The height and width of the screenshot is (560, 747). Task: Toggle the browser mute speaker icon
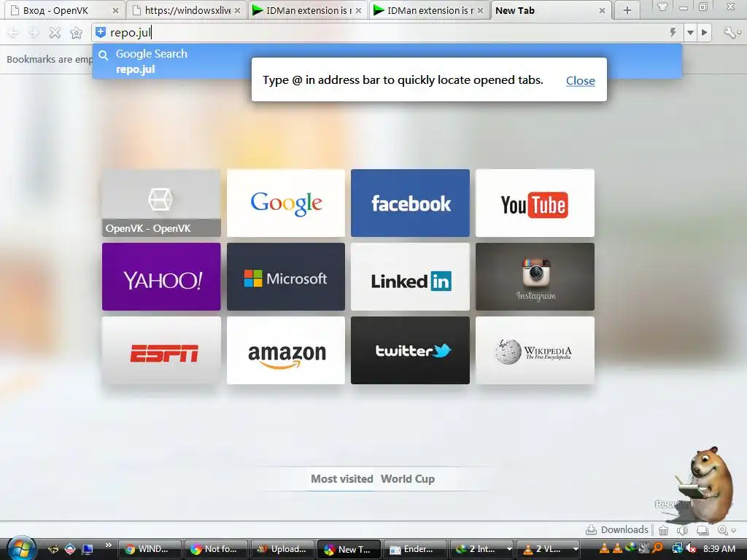pos(683,530)
